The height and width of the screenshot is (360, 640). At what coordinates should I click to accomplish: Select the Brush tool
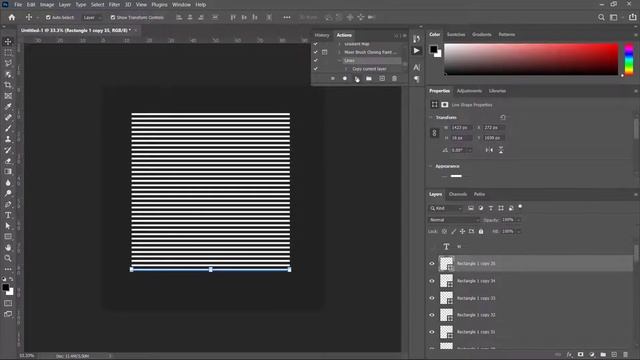pyautogui.click(x=8, y=128)
